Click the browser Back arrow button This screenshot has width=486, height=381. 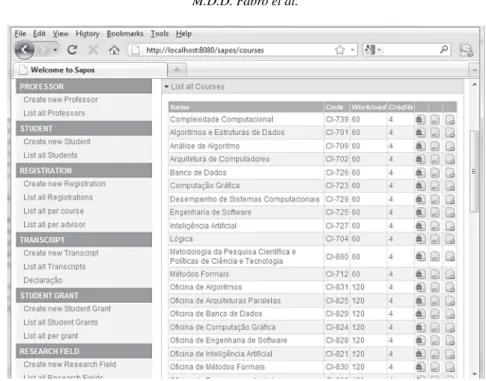click(x=25, y=50)
